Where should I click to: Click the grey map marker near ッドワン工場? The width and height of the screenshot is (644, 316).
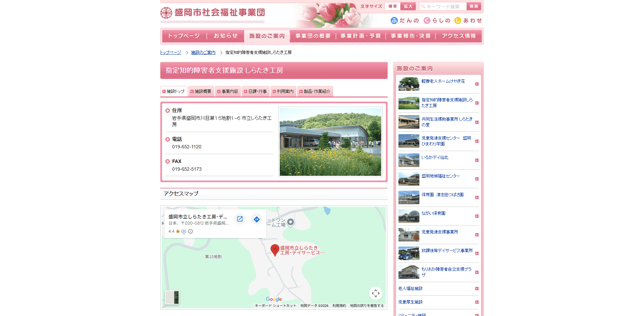(291, 222)
